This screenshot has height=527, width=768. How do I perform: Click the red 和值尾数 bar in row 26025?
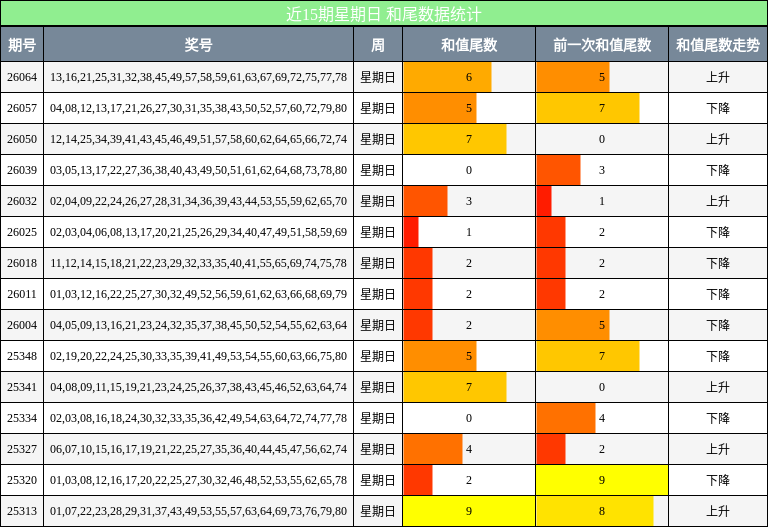tap(411, 232)
